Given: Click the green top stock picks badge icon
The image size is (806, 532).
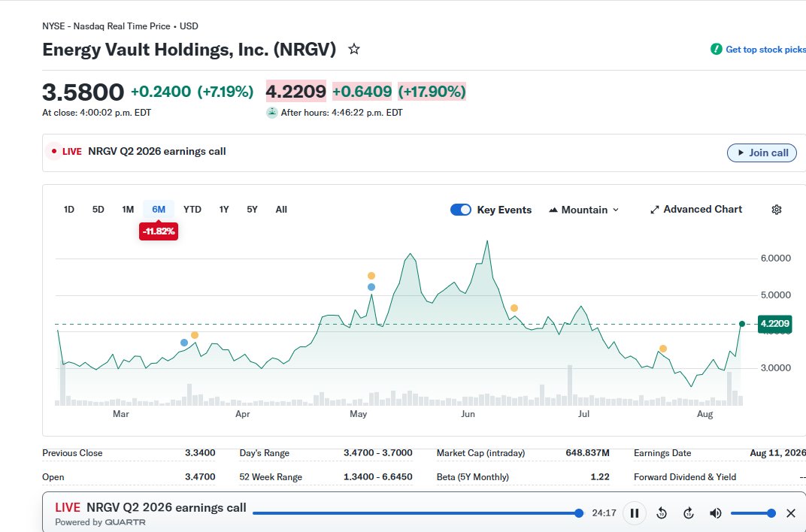Looking at the screenshot, I should 716,50.
